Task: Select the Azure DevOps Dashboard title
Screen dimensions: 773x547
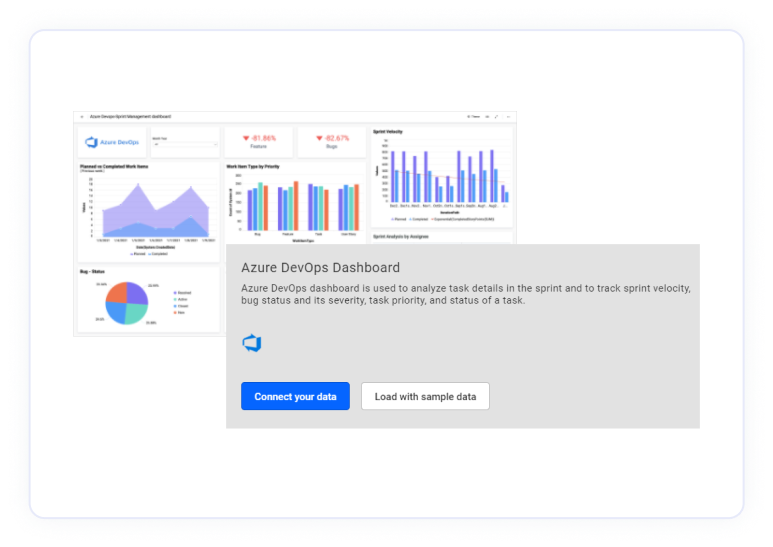Action: coord(320,268)
